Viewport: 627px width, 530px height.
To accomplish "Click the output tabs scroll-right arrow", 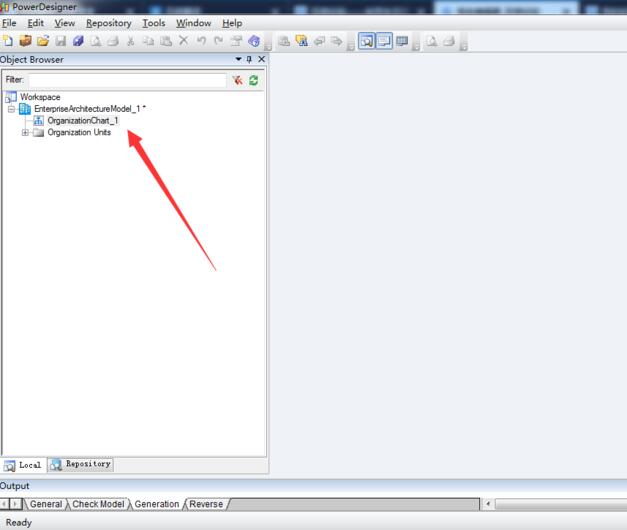I will pyautogui.click(x=15, y=504).
